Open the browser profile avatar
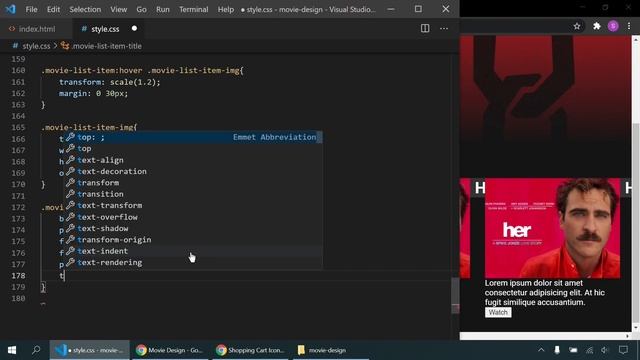 [613, 26]
